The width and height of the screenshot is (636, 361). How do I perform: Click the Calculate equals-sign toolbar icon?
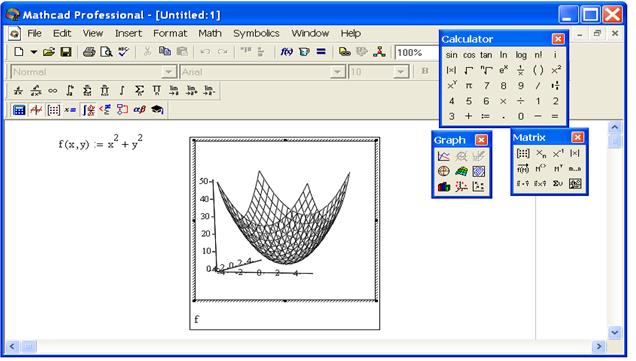(x=321, y=52)
